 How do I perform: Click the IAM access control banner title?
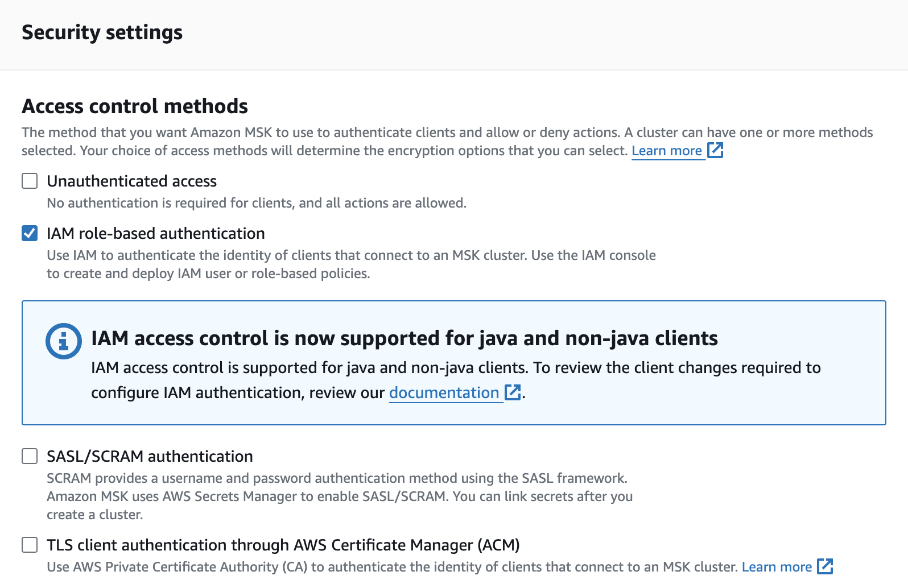tap(404, 338)
